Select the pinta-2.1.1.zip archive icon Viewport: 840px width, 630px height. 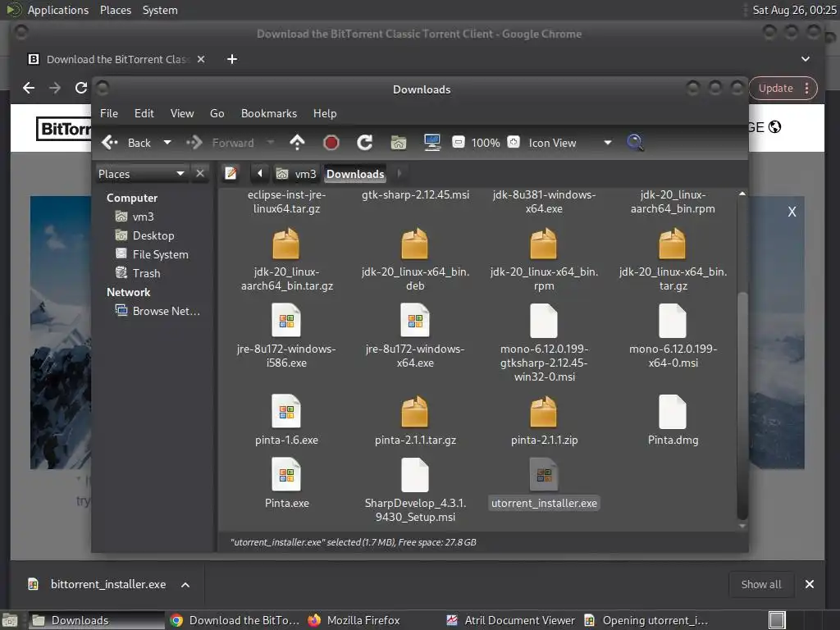[x=543, y=412]
